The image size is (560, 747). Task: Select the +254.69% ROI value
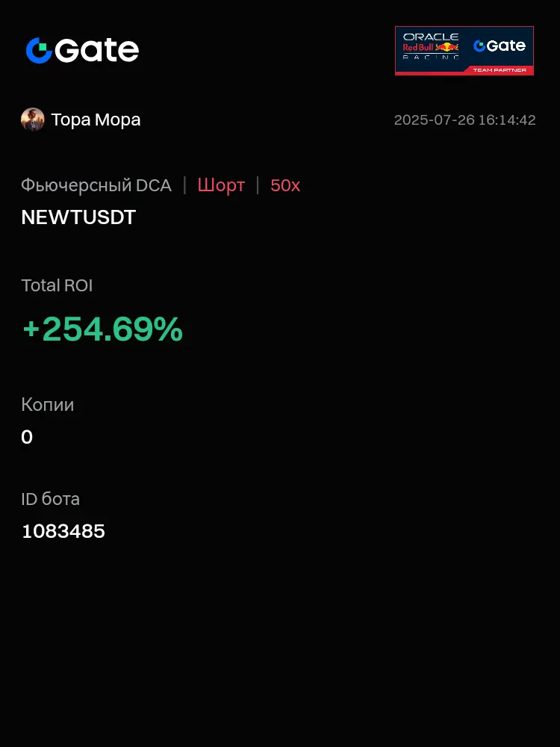pos(103,329)
